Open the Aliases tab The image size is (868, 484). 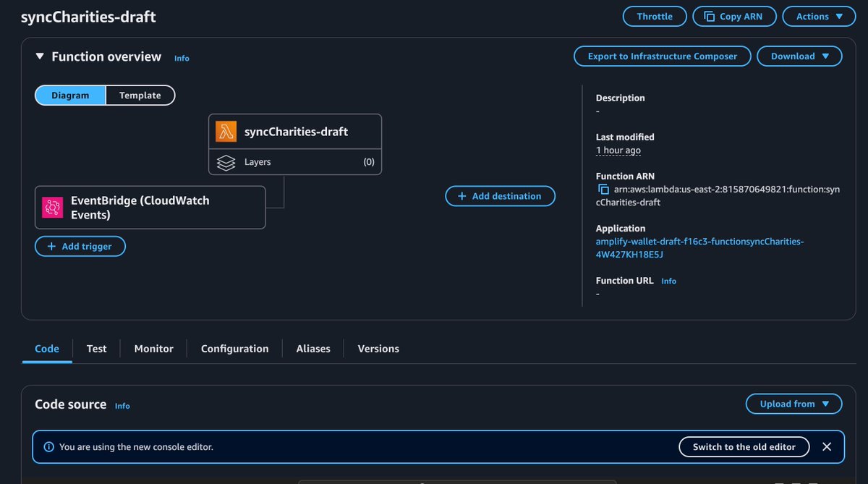313,349
